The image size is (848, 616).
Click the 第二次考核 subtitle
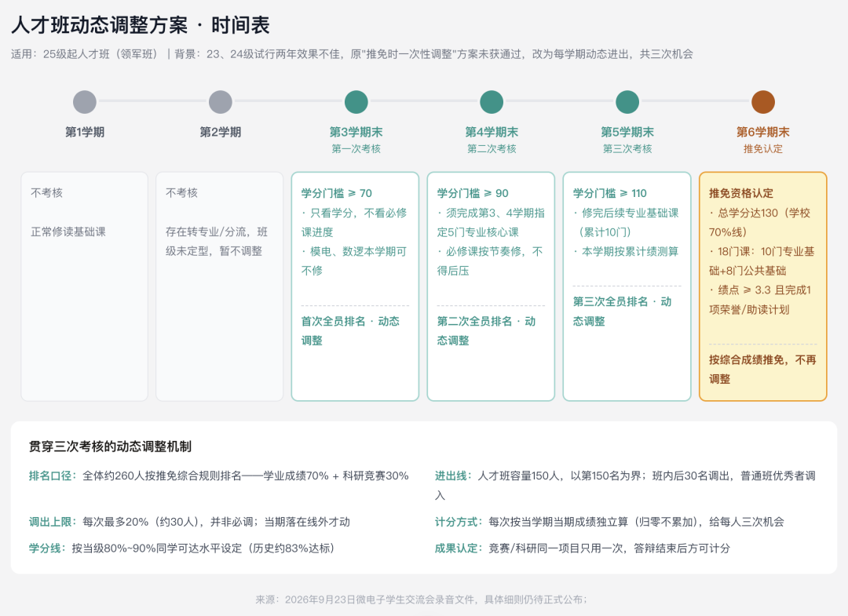(492, 148)
